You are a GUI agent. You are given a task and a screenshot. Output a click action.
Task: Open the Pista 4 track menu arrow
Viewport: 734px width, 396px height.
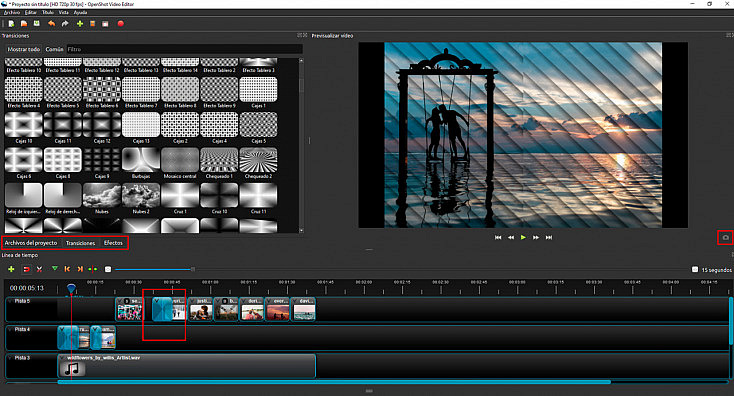(x=10, y=330)
